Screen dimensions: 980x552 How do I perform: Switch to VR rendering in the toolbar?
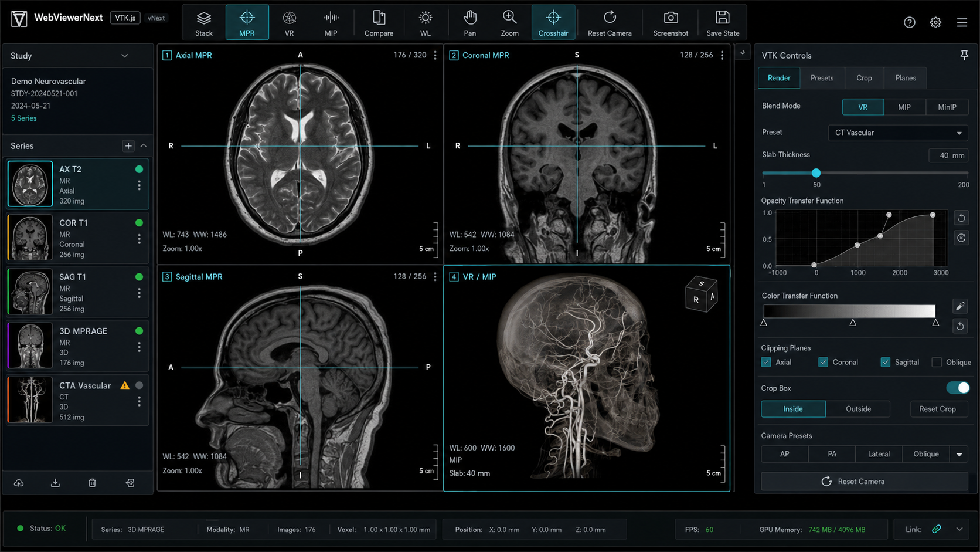(x=289, y=23)
